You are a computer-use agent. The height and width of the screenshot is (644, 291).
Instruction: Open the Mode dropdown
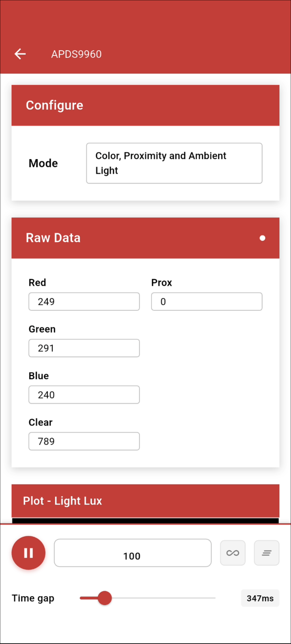(x=174, y=163)
